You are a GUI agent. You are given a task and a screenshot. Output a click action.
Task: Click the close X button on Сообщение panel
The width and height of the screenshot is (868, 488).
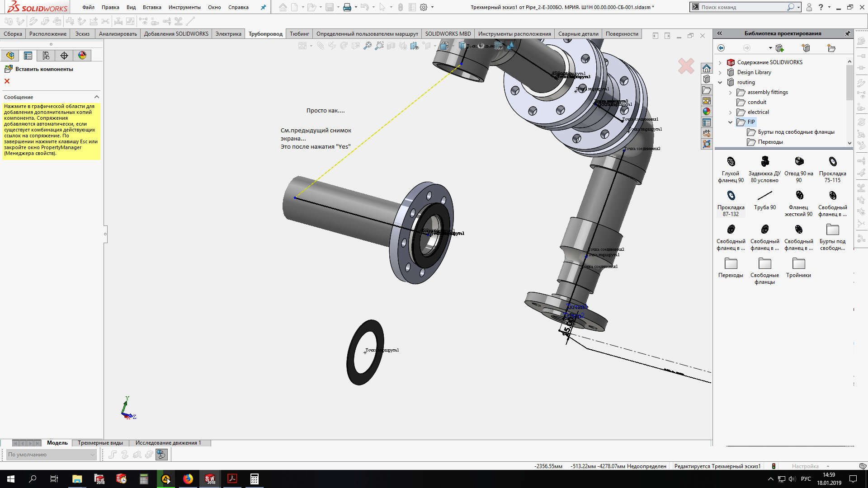(x=97, y=97)
